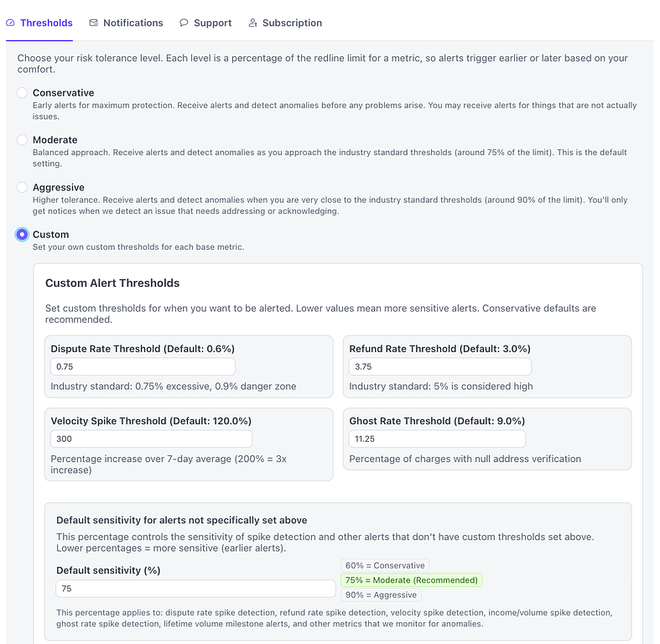
Task: Click the envelope icon beside Notifications
Action: (x=93, y=23)
